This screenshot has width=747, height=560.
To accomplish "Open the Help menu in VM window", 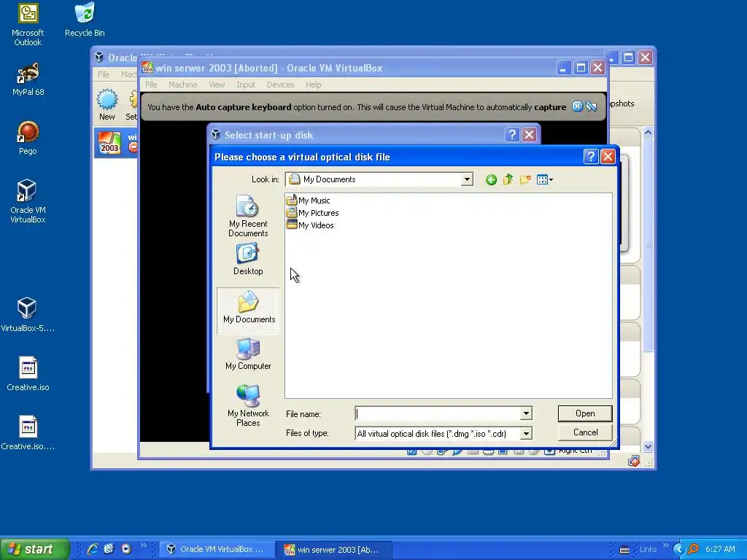I will point(314,85).
